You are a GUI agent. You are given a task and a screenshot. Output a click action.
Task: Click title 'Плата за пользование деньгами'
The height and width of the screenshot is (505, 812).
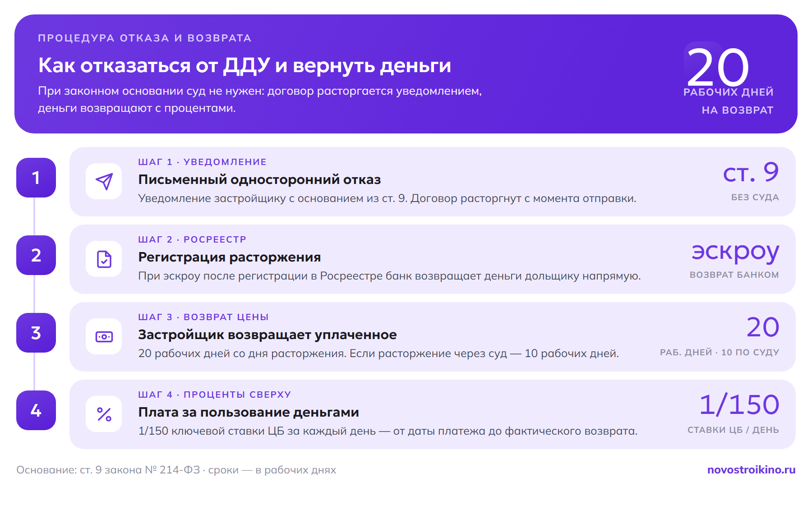[249, 412]
